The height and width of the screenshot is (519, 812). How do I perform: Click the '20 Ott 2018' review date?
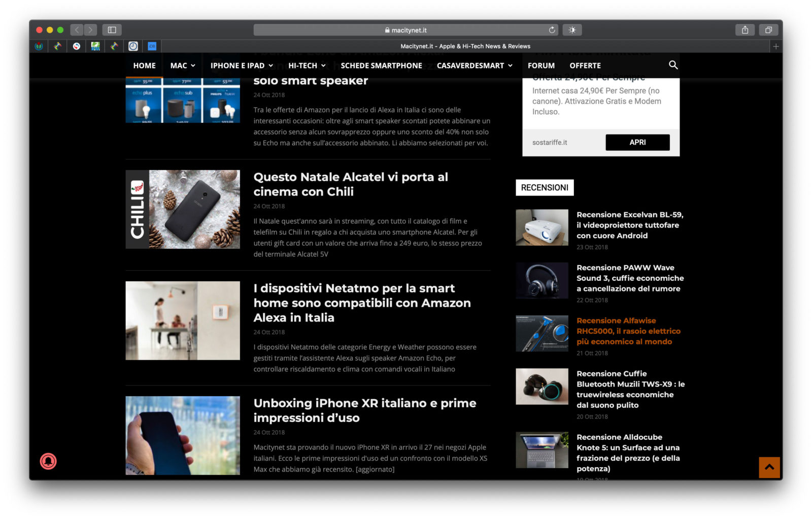pos(592,416)
